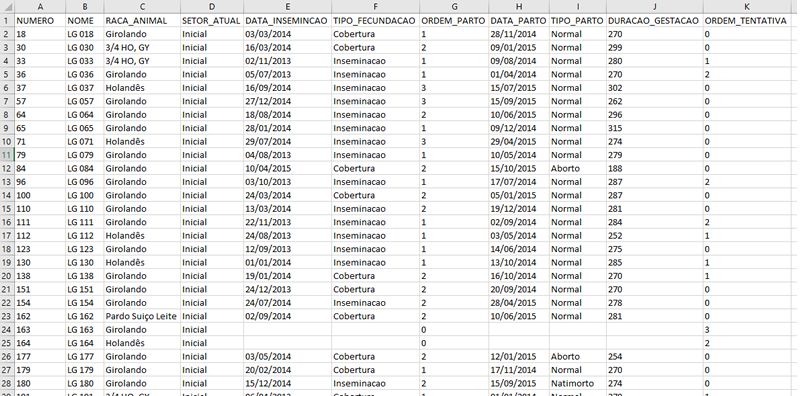Select column F header

pos(375,7)
